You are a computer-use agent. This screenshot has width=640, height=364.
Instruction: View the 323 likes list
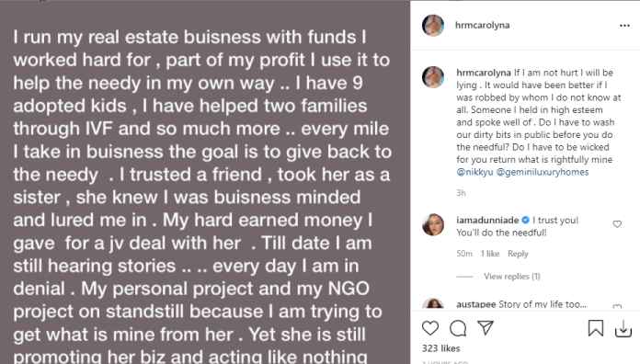click(x=440, y=348)
